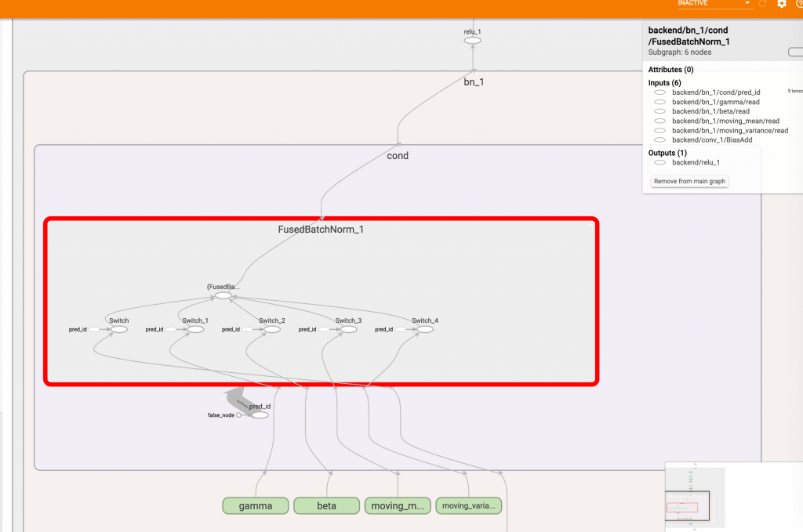Open input backend/conv_1/BiasAdd
The height and width of the screenshot is (532, 803).
click(x=712, y=139)
